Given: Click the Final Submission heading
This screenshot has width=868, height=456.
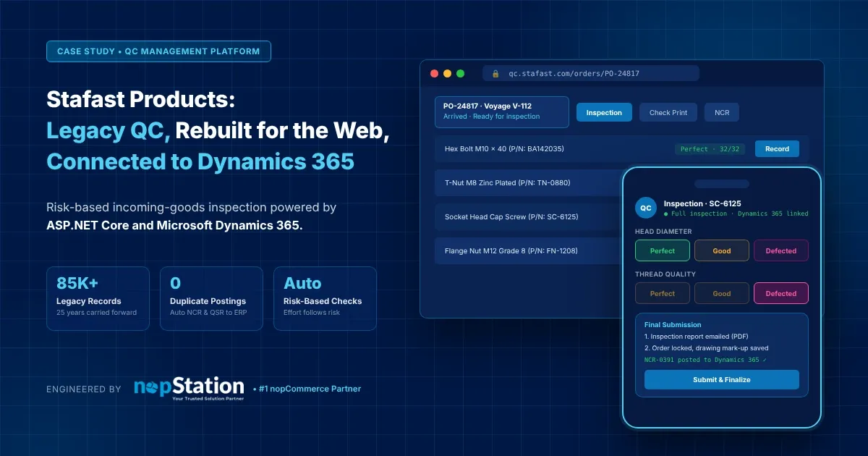Looking at the screenshot, I should (673, 325).
